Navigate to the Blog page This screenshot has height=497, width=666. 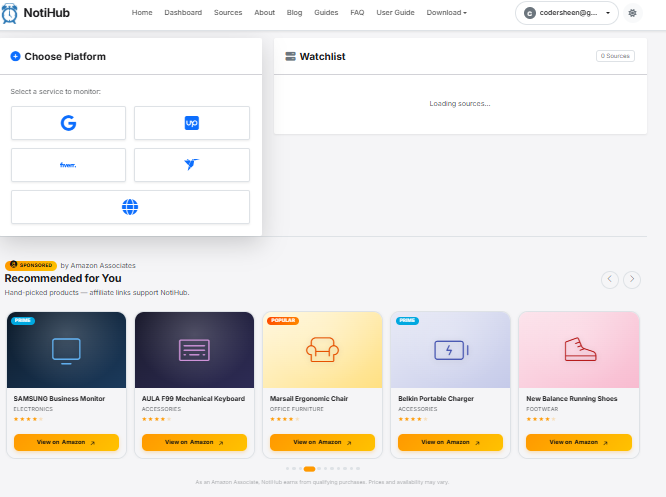294,13
